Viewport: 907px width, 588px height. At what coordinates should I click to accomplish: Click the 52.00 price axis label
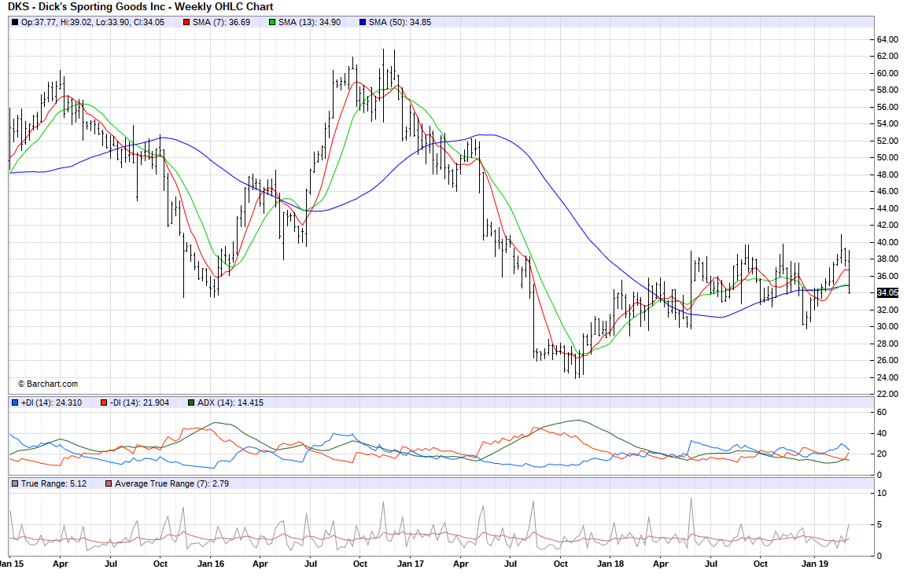point(887,141)
